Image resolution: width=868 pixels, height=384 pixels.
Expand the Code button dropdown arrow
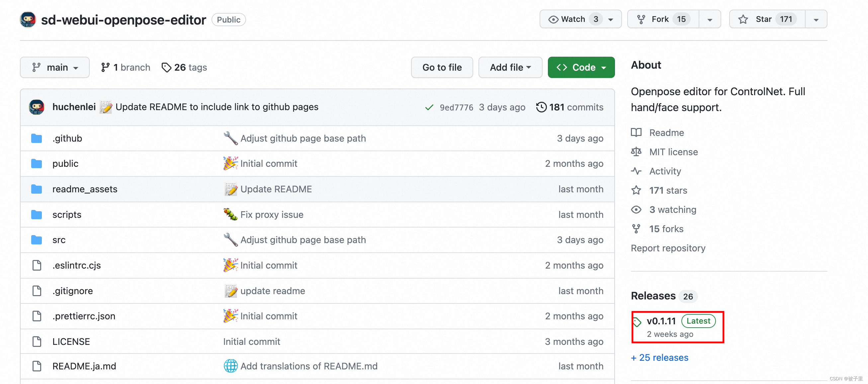(x=604, y=67)
